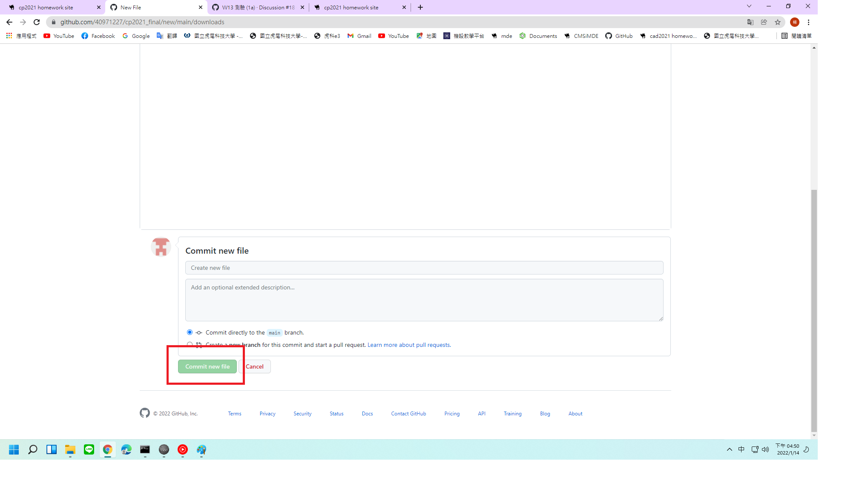Open the Chrome profile avatar

(795, 22)
